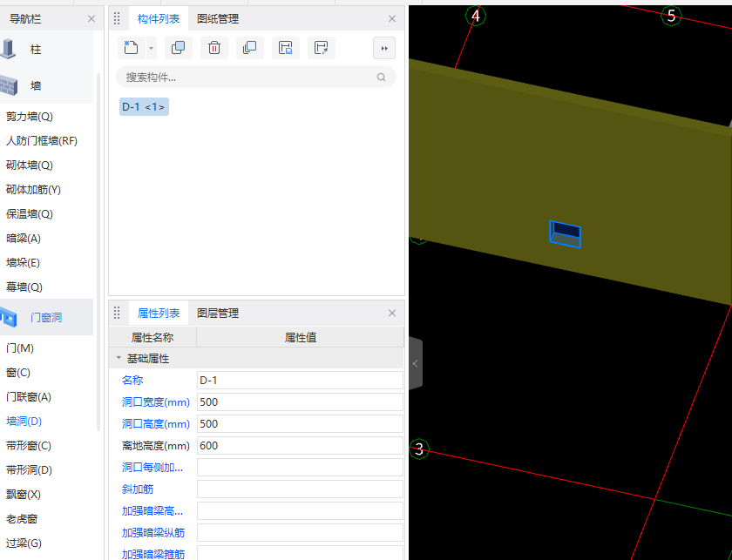The width and height of the screenshot is (732, 560).
Task: Select 飘窗(X) in navigation
Action: pos(24,494)
